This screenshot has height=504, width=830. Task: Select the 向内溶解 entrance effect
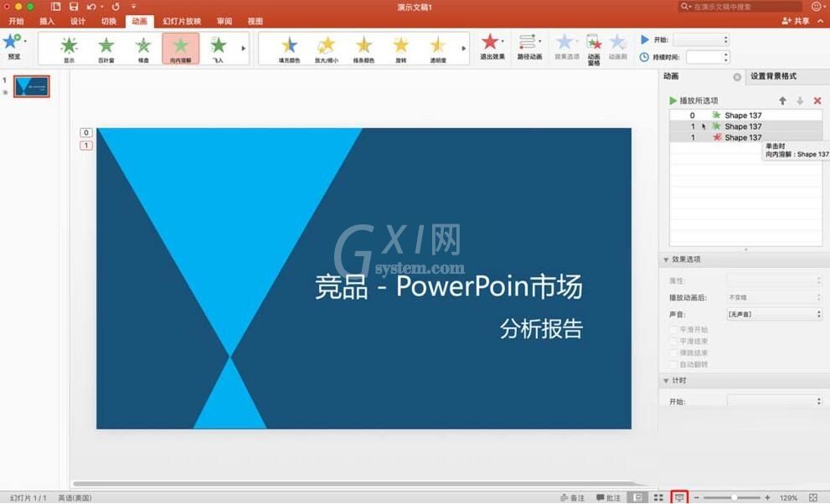tap(181, 48)
